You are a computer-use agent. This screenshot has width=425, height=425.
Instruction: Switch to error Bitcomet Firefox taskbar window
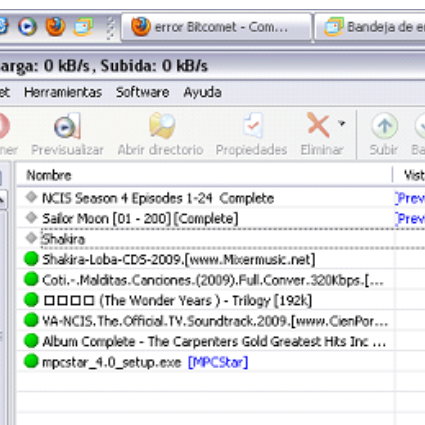click(x=216, y=27)
